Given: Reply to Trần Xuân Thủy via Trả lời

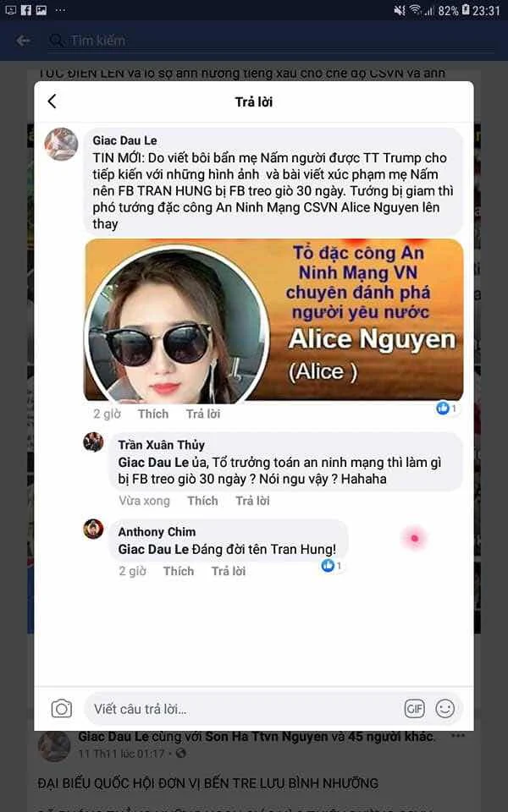Looking at the screenshot, I should point(252,501).
